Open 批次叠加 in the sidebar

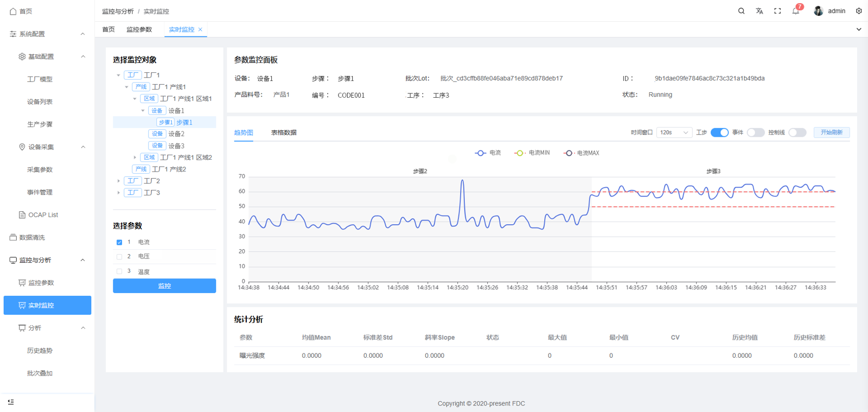pos(40,373)
